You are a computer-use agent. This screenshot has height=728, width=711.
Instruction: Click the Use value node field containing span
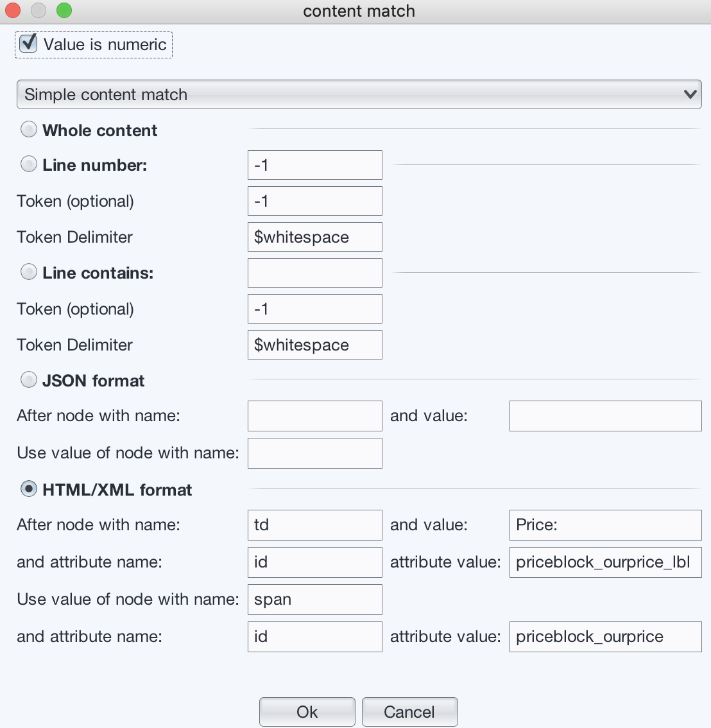point(314,600)
